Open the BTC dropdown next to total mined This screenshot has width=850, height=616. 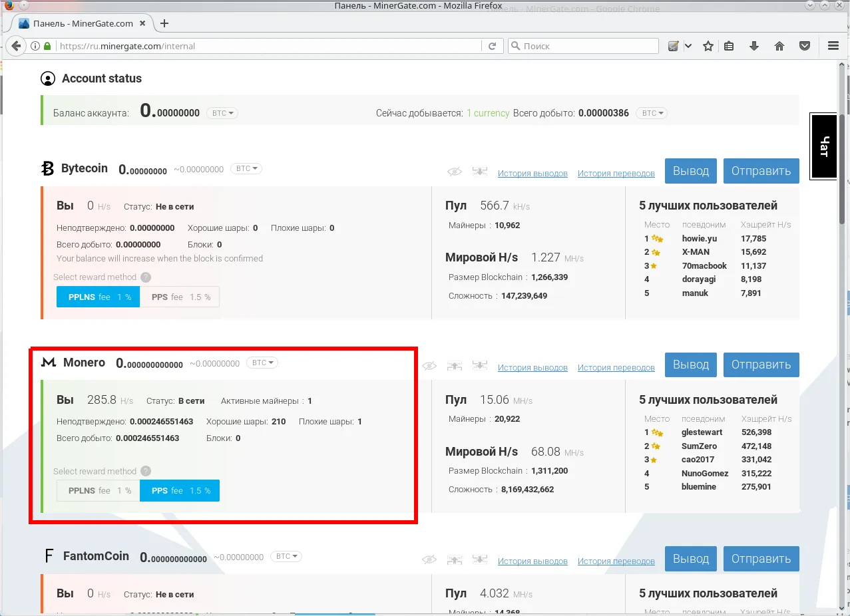(652, 113)
